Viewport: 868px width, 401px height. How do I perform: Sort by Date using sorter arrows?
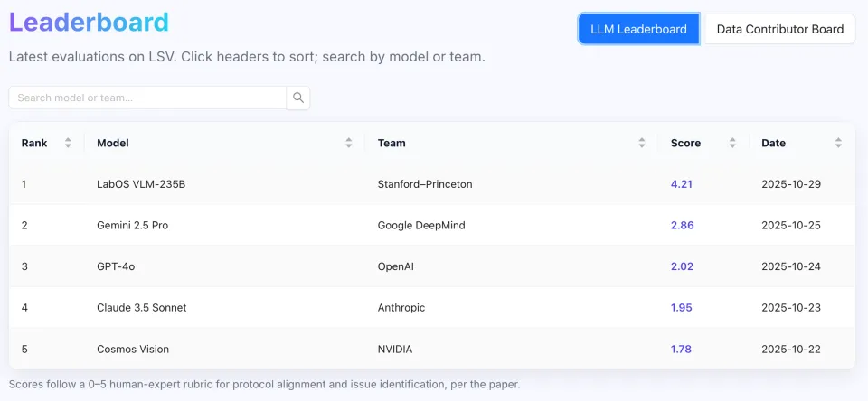(838, 143)
